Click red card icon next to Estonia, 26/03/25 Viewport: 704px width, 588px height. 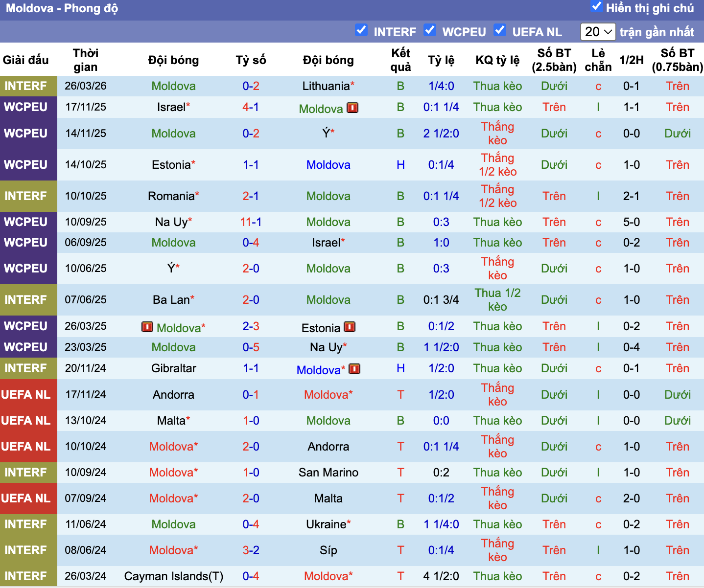(x=350, y=327)
